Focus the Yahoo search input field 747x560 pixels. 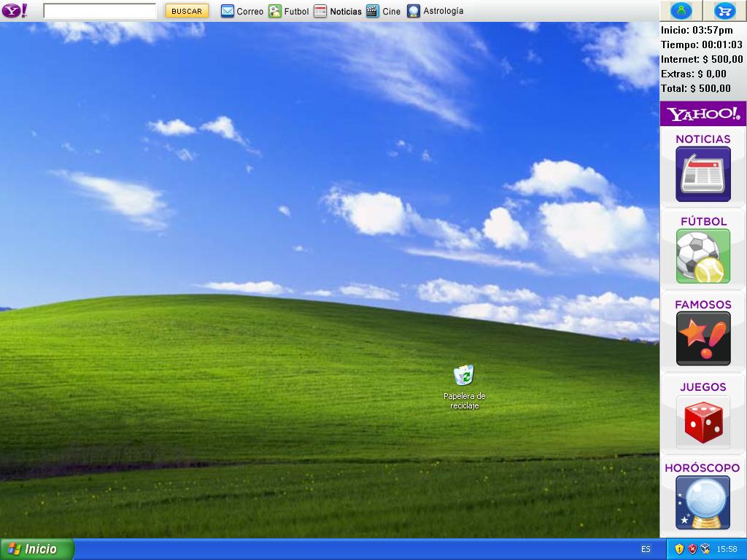click(99, 11)
